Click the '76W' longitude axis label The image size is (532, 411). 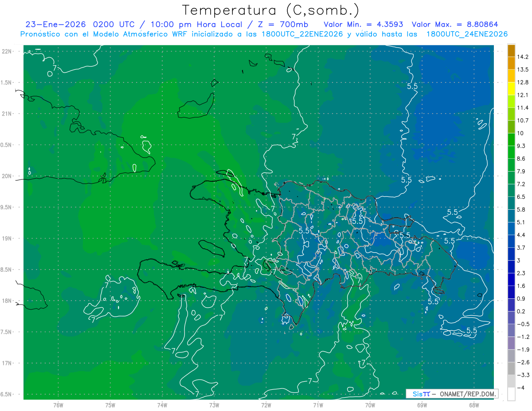pos(58,405)
